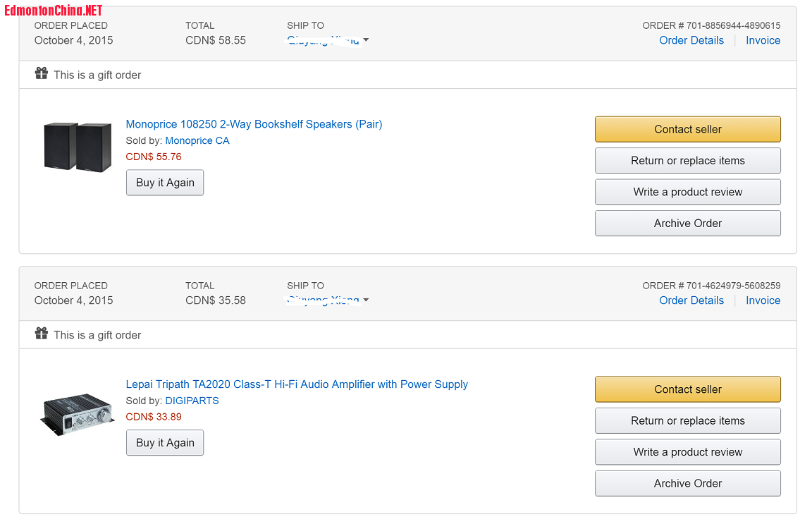Expand the Ship To dropdown on the second order
Image resolution: width=812 pixels, height=524 pixels.
pyautogui.click(x=366, y=300)
